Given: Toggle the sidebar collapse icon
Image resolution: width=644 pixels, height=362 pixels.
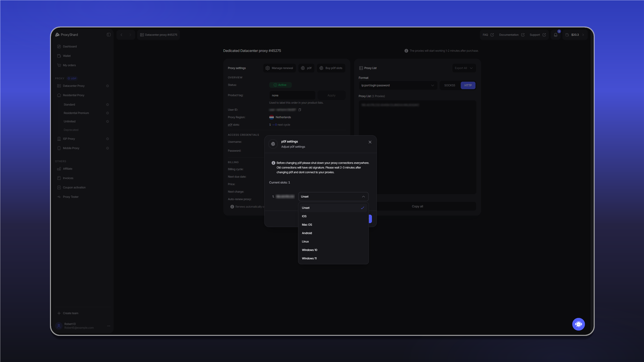Looking at the screenshot, I should pos(109,35).
